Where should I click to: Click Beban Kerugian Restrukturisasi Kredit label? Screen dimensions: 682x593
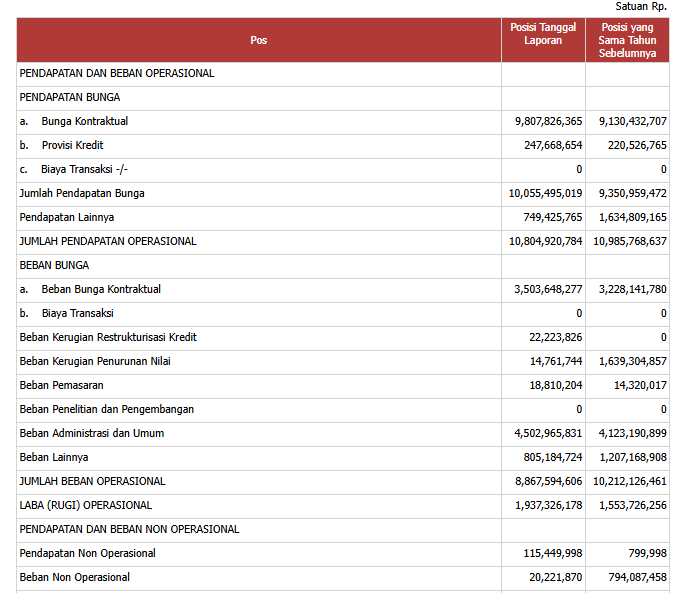[x=108, y=337]
